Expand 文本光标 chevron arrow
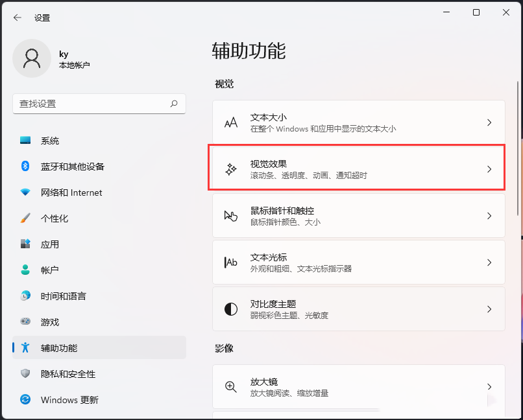Image resolution: width=523 pixels, height=420 pixels. (489, 262)
